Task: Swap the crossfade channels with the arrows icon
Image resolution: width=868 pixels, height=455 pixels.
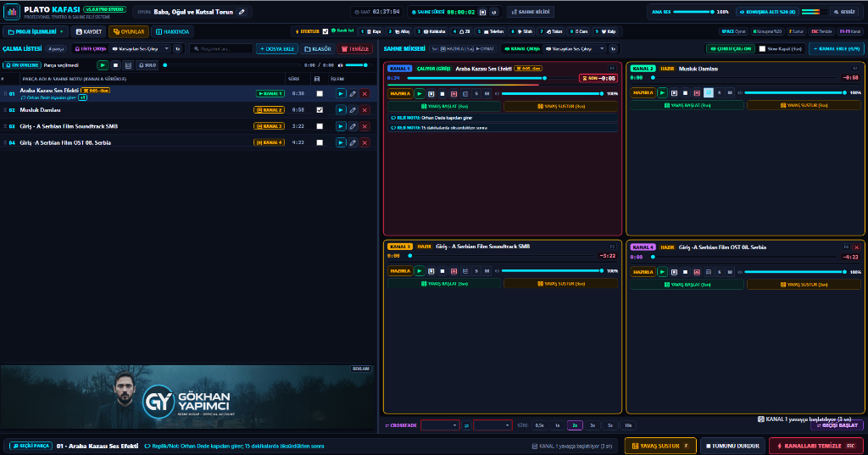Action: pos(467,425)
